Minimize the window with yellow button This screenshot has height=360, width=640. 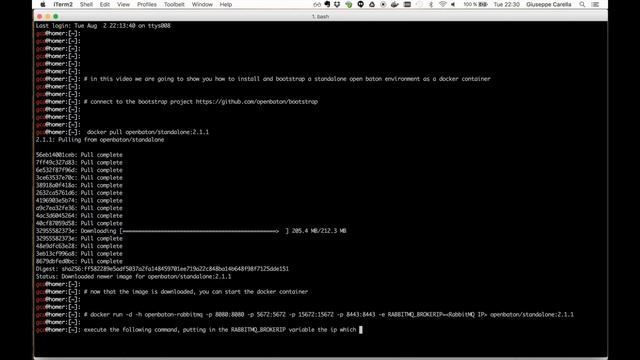(48, 16)
